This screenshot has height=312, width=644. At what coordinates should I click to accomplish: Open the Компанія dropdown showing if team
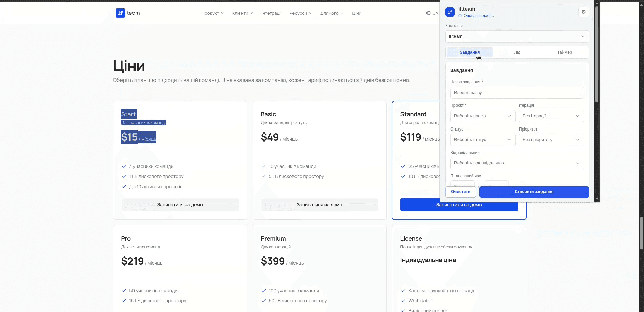517,36
